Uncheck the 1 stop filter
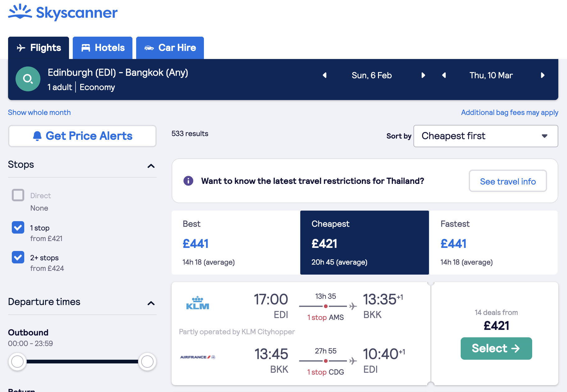The height and width of the screenshot is (392, 567). [x=18, y=228]
